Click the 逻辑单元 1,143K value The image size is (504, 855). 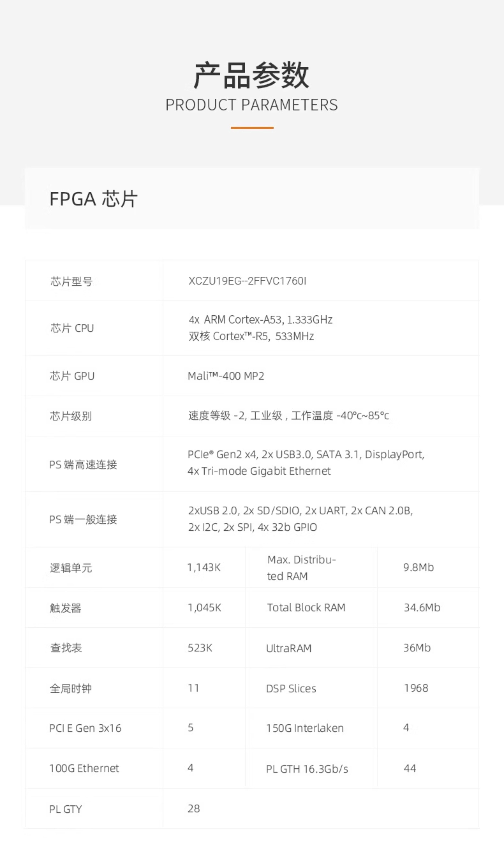[x=204, y=567]
